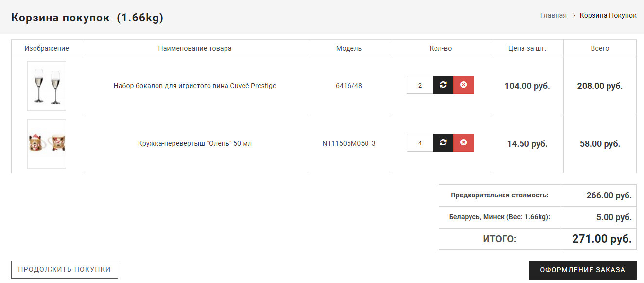This screenshot has width=644, height=283.
Task: Click the ИТОГО total 271.00 руб.
Action: (x=602, y=239)
